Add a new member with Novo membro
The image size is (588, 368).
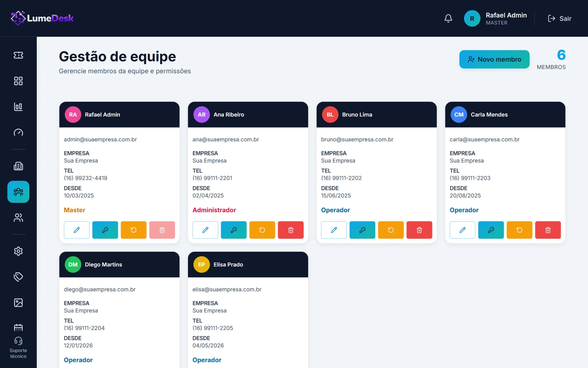click(494, 59)
